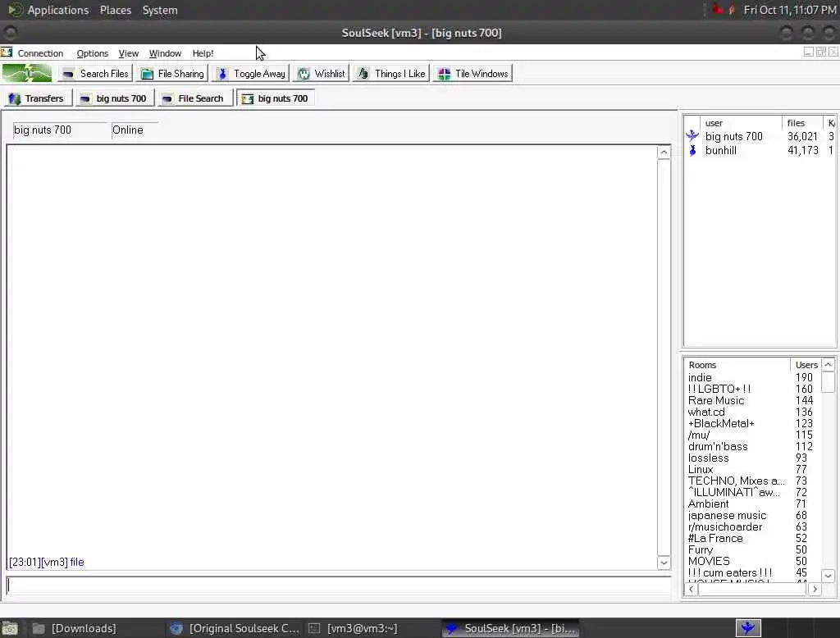
Task: Open the Options menu
Action: click(x=92, y=53)
